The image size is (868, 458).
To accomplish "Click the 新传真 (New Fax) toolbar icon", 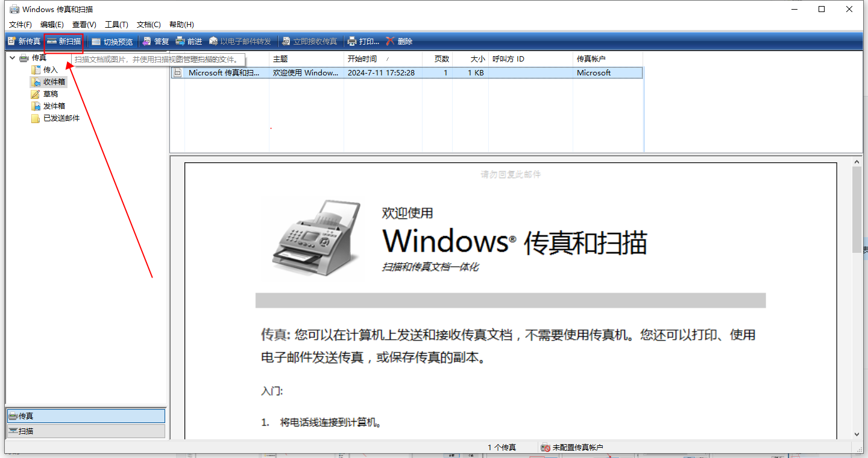I will coord(11,41).
